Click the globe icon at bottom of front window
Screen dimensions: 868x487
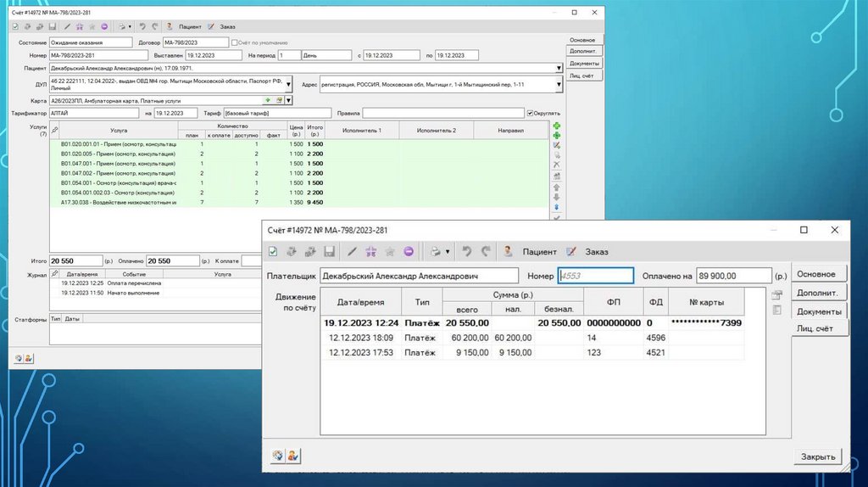point(277,456)
